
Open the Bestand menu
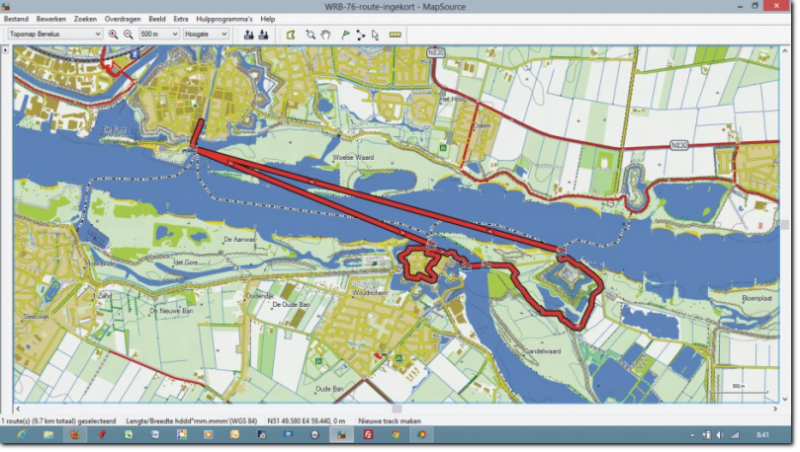point(16,19)
